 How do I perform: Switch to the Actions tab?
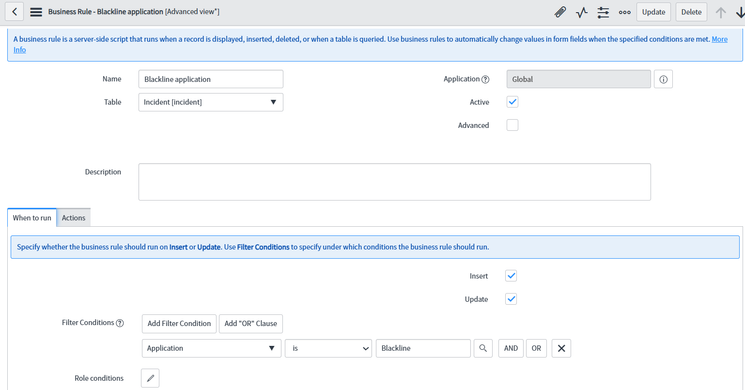tap(73, 218)
